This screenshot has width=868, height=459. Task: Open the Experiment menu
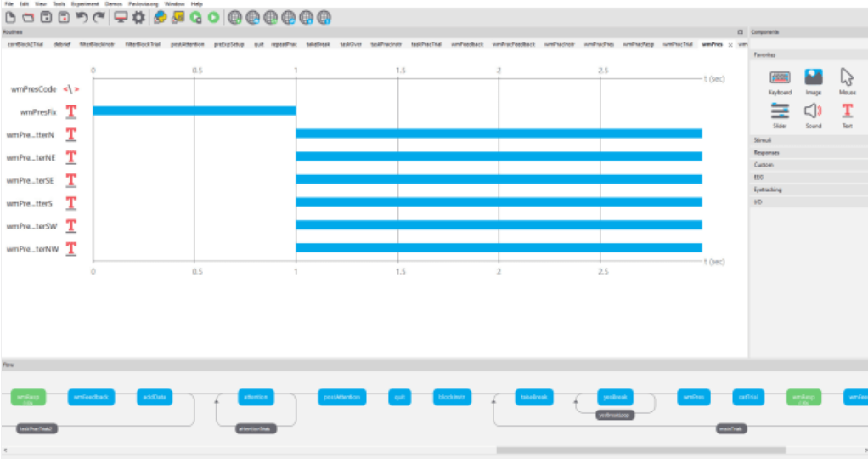(x=85, y=4)
